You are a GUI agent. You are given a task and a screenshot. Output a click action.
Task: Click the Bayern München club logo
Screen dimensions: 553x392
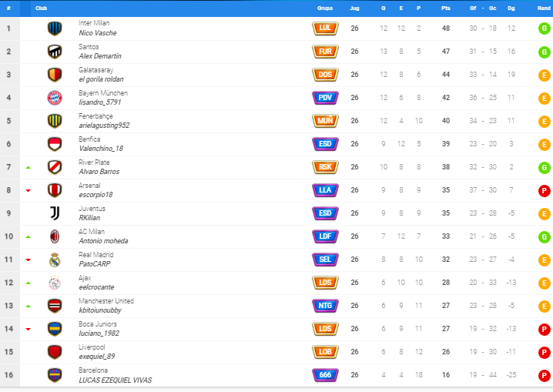(55, 98)
